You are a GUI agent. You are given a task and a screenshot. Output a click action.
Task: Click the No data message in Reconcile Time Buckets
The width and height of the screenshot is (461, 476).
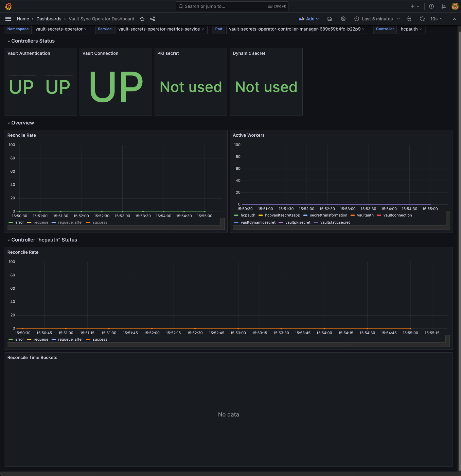229,414
